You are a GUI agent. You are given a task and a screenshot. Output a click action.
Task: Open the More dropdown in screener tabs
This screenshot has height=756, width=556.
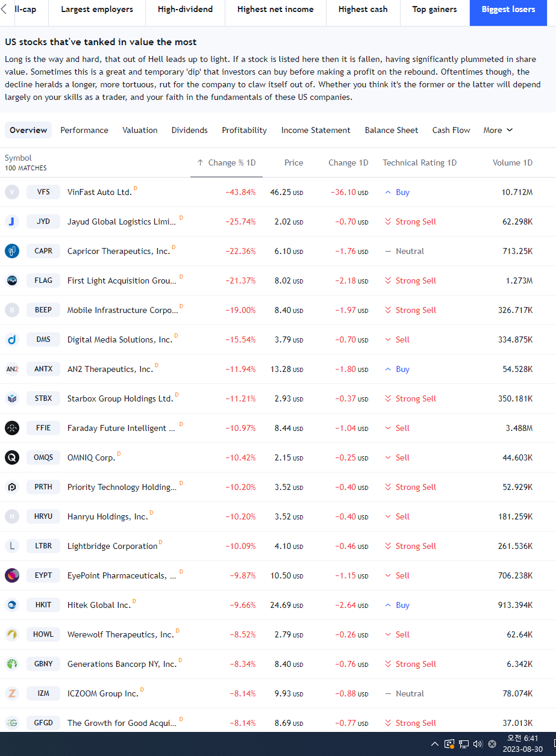coord(498,130)
